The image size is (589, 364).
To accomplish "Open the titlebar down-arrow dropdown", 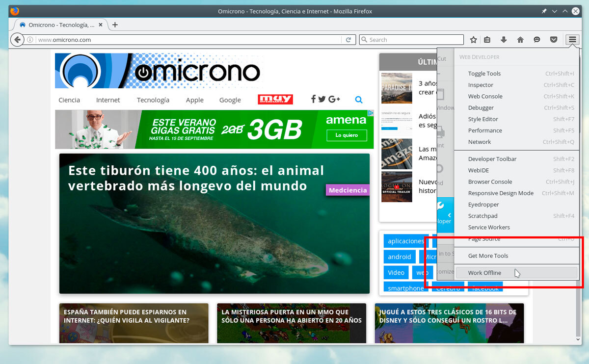I will pyautogui.click(x=555, y=11).
